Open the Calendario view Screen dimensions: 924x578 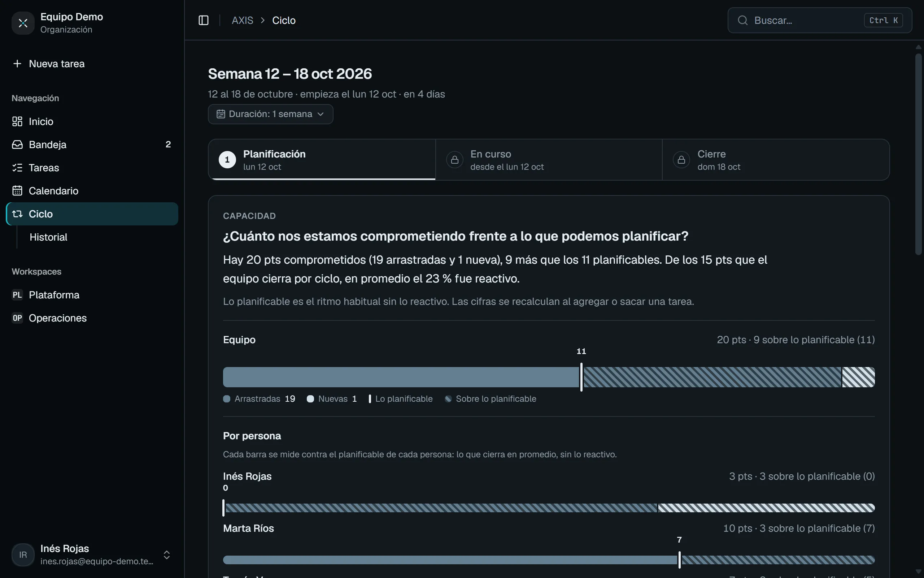(x=92, y=191)
